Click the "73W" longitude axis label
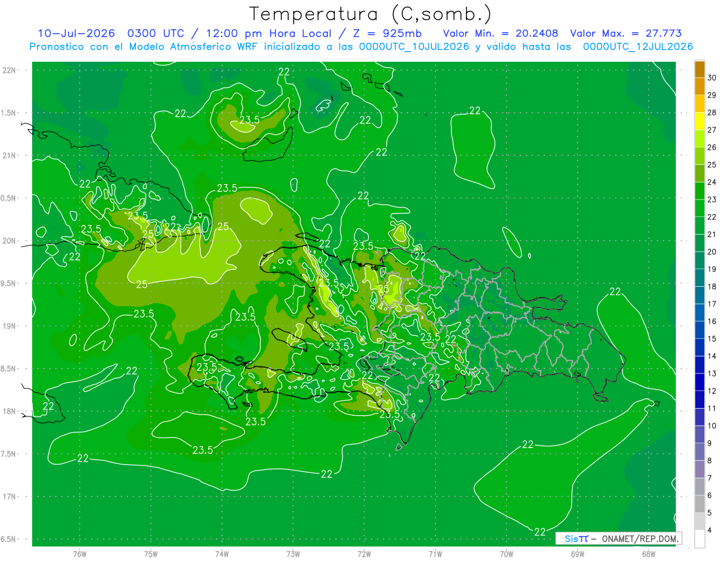728x562 pixels. 293,554
